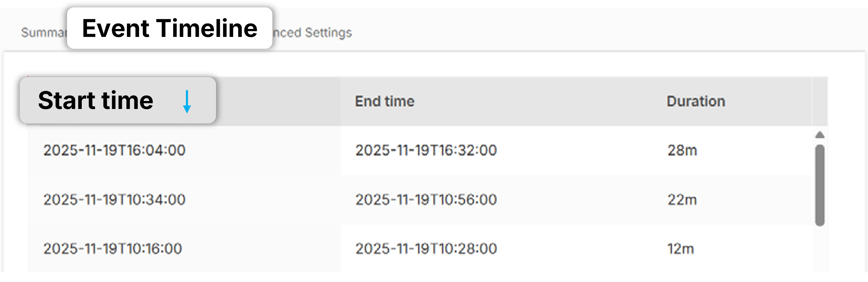
Task: Sort by the End time column header
Action: (385, 101)
